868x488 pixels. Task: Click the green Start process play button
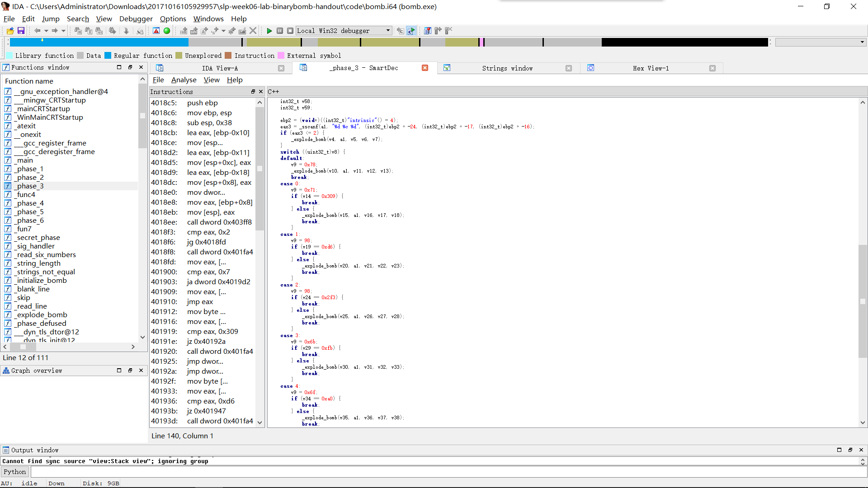tap(269, 31)
